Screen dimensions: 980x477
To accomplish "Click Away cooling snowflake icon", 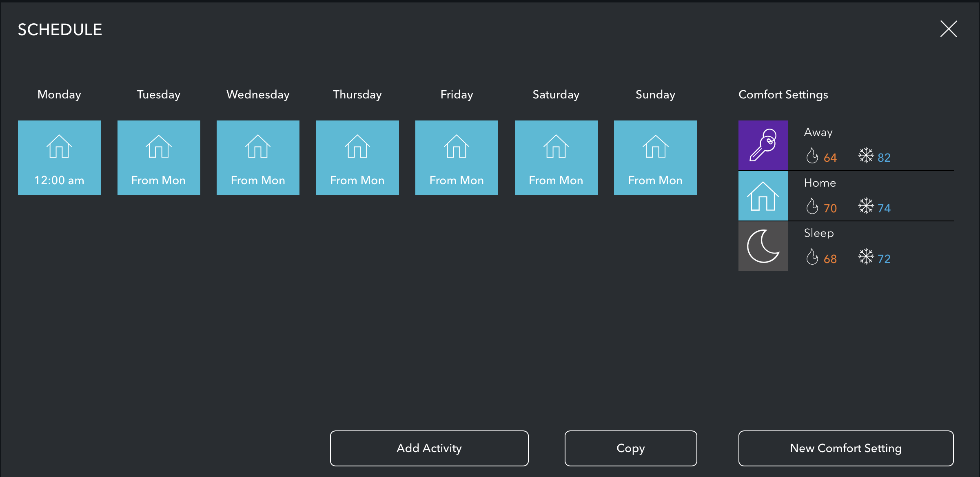I will point(866,156).
